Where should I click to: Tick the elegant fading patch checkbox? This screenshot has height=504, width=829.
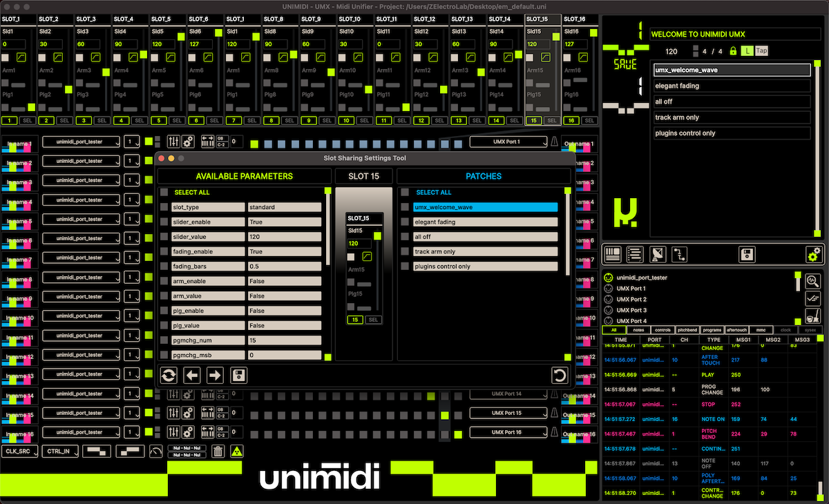point(406,222)
